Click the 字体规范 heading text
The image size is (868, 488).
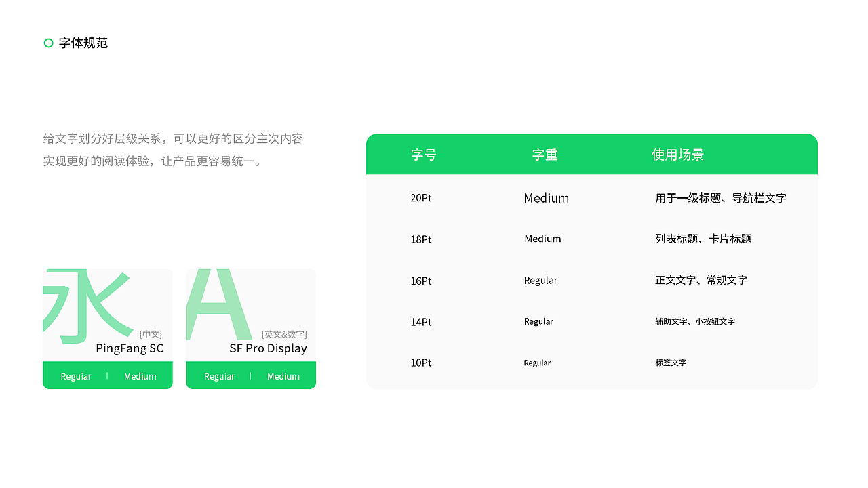click(x=83, y=43)
